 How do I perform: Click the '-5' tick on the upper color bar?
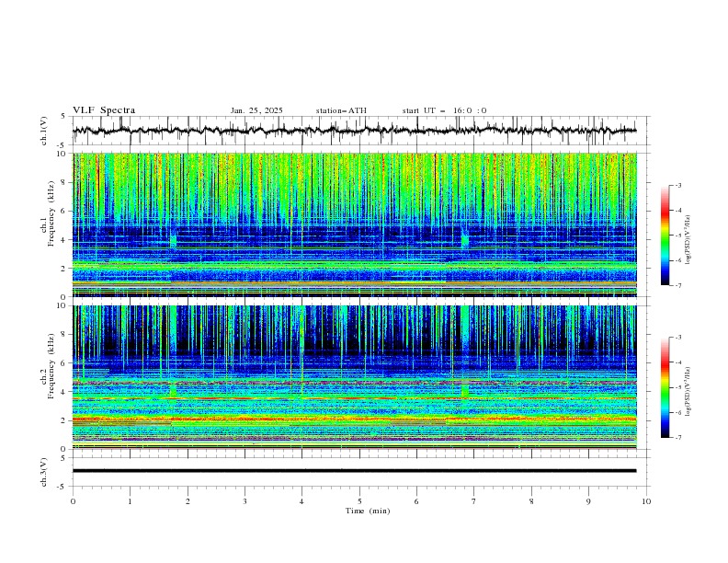677,236
